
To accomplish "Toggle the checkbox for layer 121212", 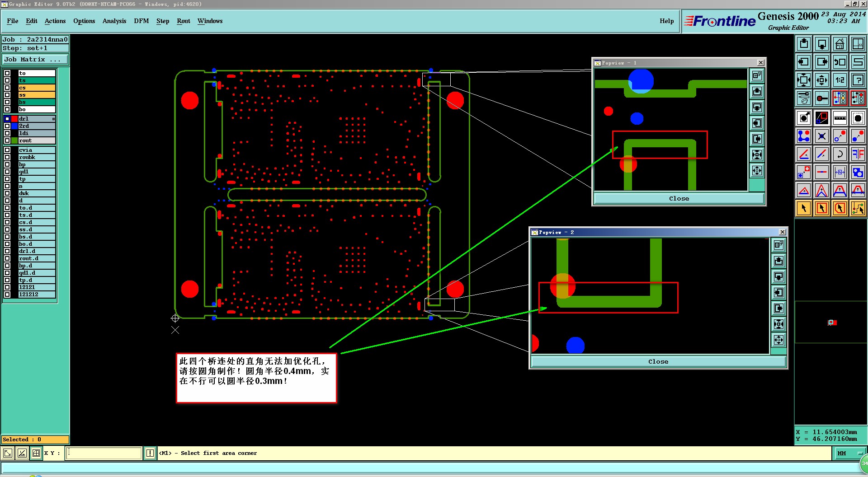I will [x=7, y=295].
